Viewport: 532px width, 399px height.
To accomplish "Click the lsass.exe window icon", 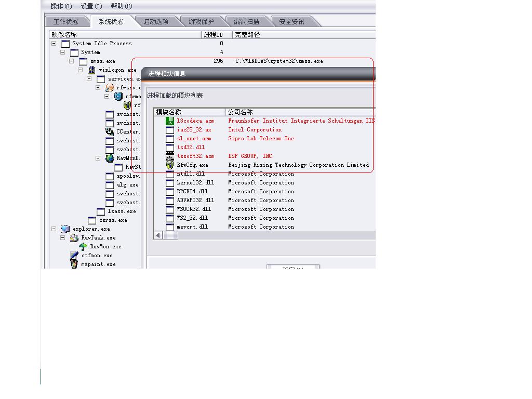I will [x=101, y=211].
